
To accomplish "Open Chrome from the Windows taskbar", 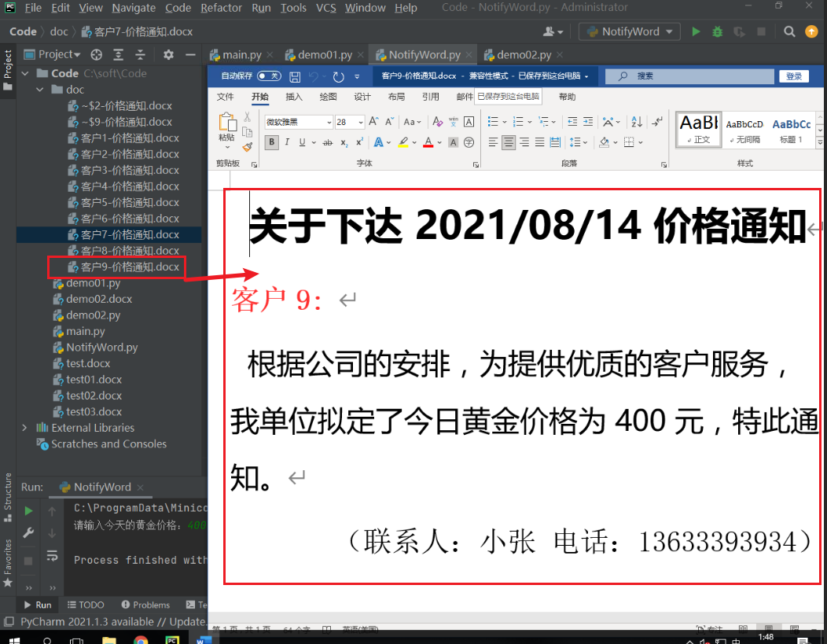I will pos(141,639).
